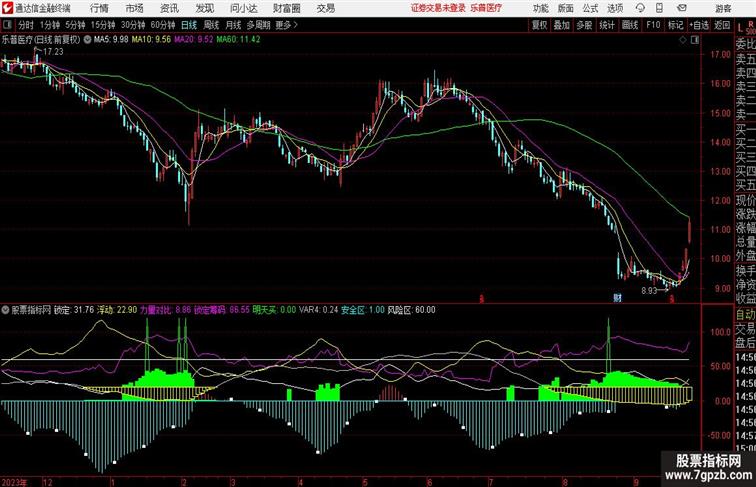
Task: Click the 多股 multi-stock button
Action: point(584,25)
